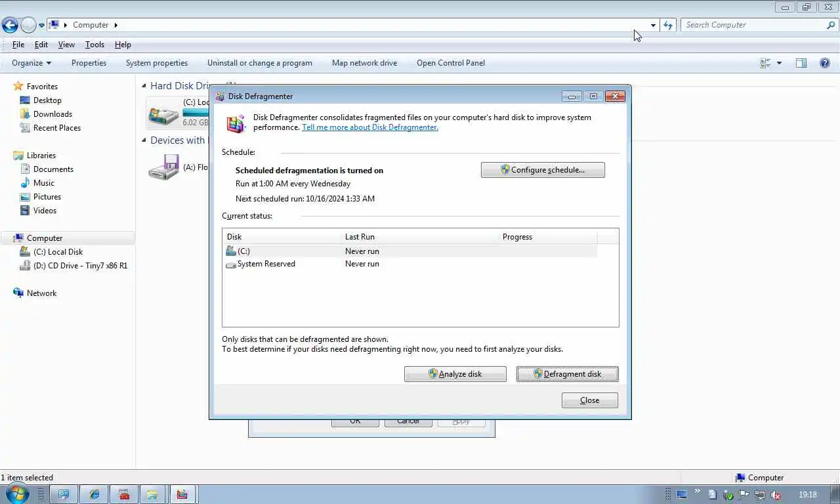840x504 pixels.
Task: Click the Defragment disk button
Action: point(568,374)
